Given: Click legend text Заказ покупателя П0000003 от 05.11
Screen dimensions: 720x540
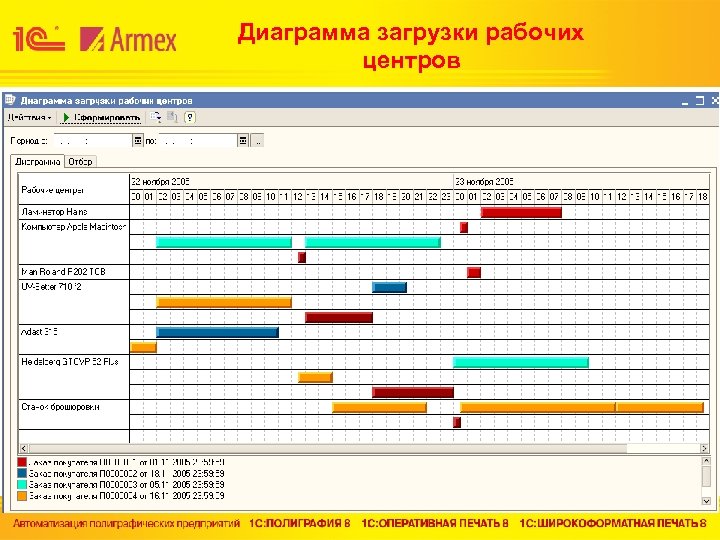Looking at the screenshot, I should pos(127,484).
